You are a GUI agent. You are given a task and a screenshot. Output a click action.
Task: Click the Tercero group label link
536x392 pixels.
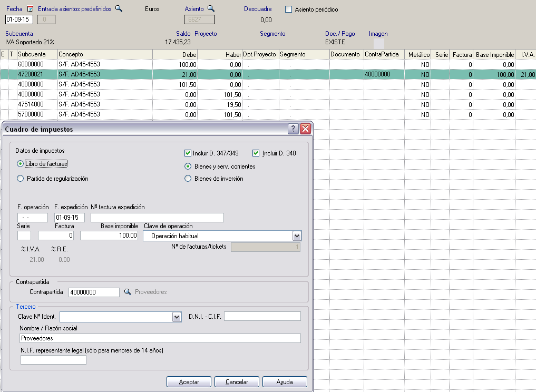(26, 307)
